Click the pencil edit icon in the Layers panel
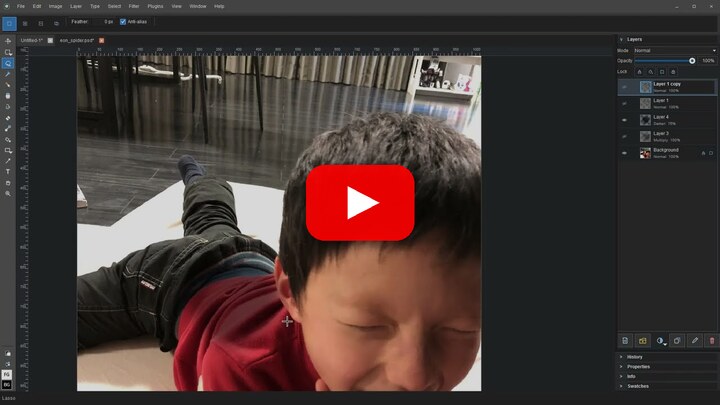The width and height of the screenshot is (720, 405). [x=695, y=341]
